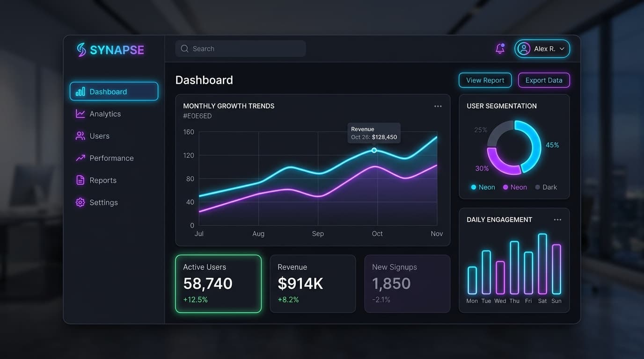The width and height of the screenshot is (644, 359).
Task: Click the cyan Neon legend dot
Action: (474, 187)
